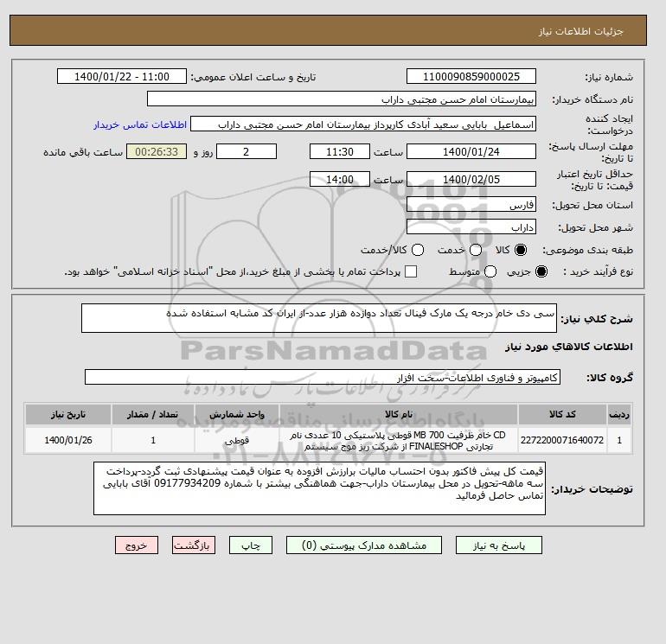Click the need number field 1100090859000025
This screenshot has width=666, height=644.
tap(471, 77)
